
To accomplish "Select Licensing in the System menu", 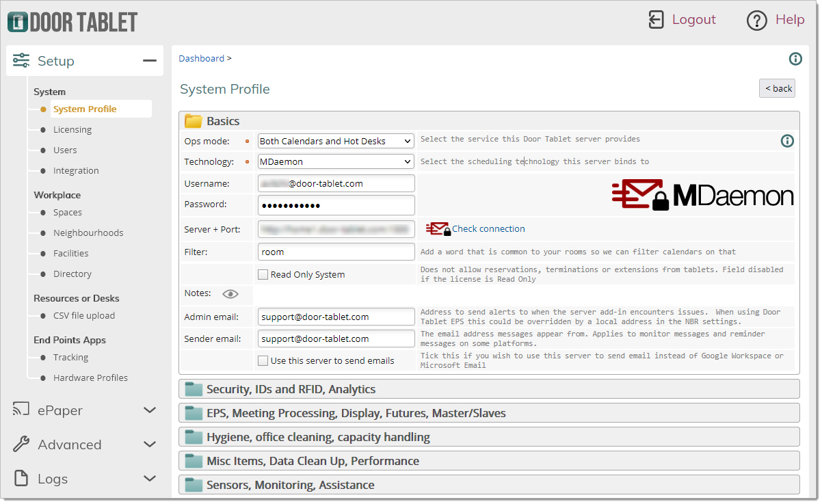I will (x=72, y=129).
